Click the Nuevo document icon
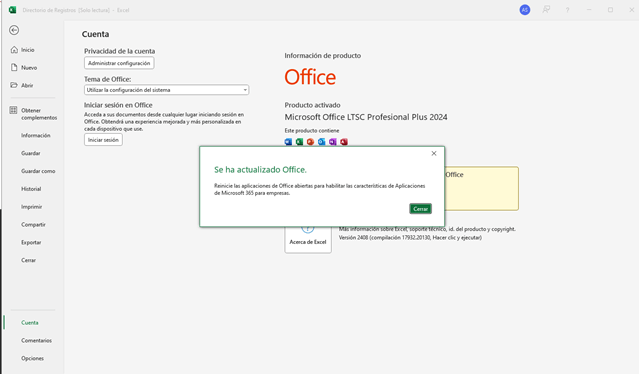The width and height of the screenshot is (640, 375). click(x=14, y=67)
